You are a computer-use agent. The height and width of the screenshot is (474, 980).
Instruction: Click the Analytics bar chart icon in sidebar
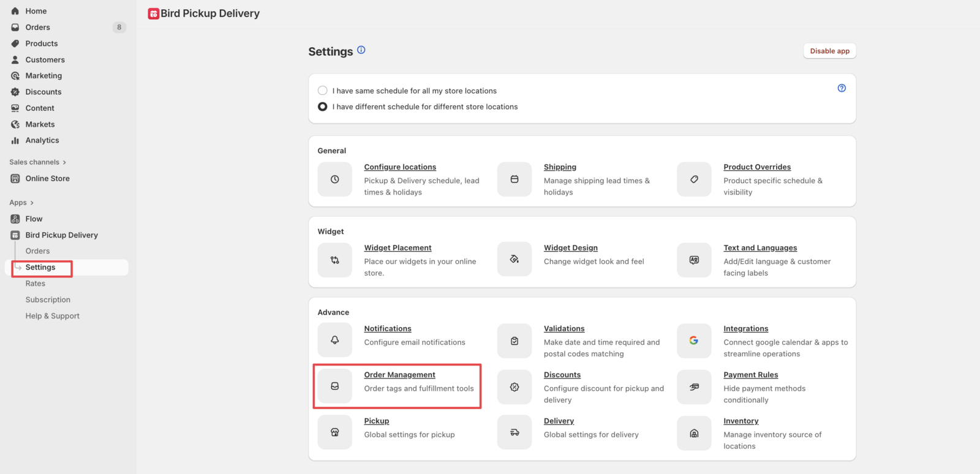[15, 140]
